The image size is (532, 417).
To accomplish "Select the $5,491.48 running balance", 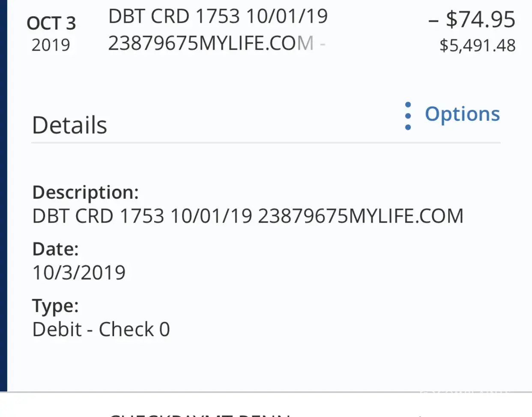I will (x=477, y=46).
